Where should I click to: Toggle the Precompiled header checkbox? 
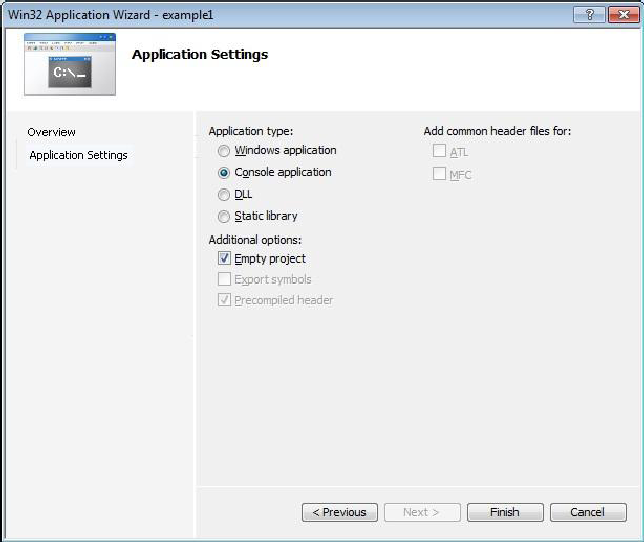point(224,300)
